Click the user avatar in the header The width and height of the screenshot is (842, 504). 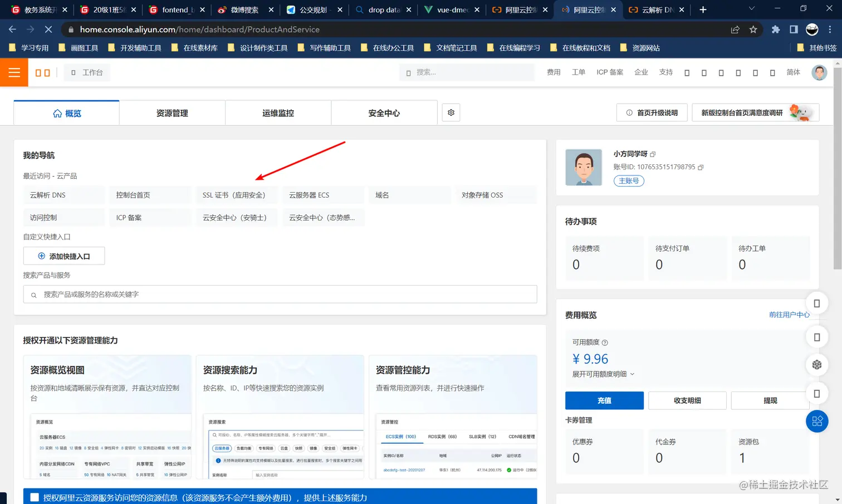click(x=819, y=72)
